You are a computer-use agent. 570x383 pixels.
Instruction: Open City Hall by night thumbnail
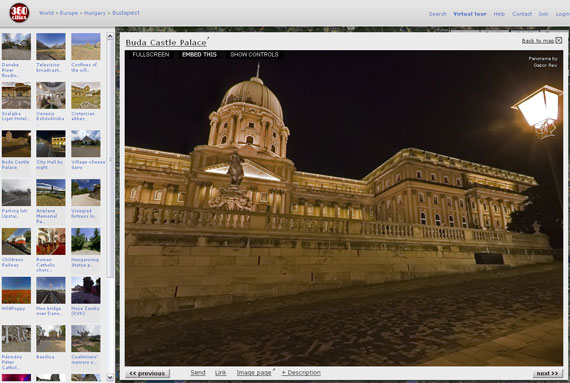pos(51,144)
